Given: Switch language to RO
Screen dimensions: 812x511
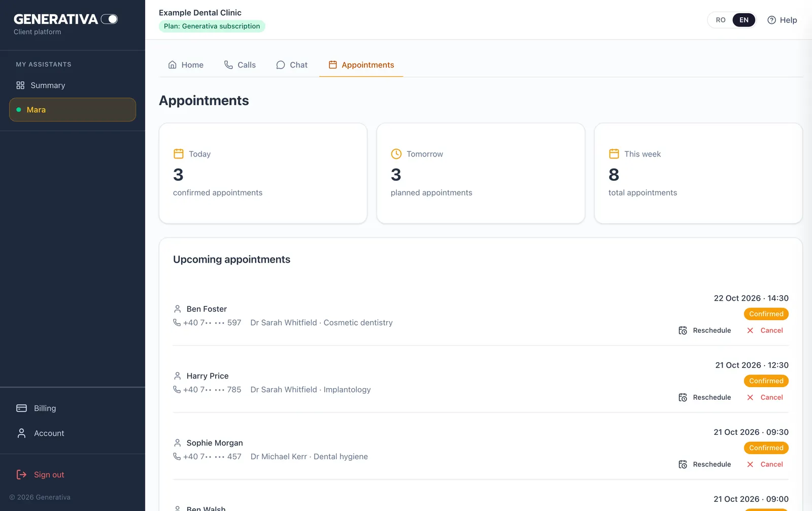Looking at the screenshot, I should 721,20.
